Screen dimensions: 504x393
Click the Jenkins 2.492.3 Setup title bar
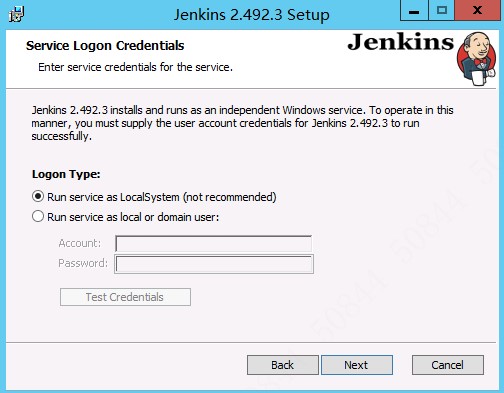pyautogui.click(x=252, y=15)
